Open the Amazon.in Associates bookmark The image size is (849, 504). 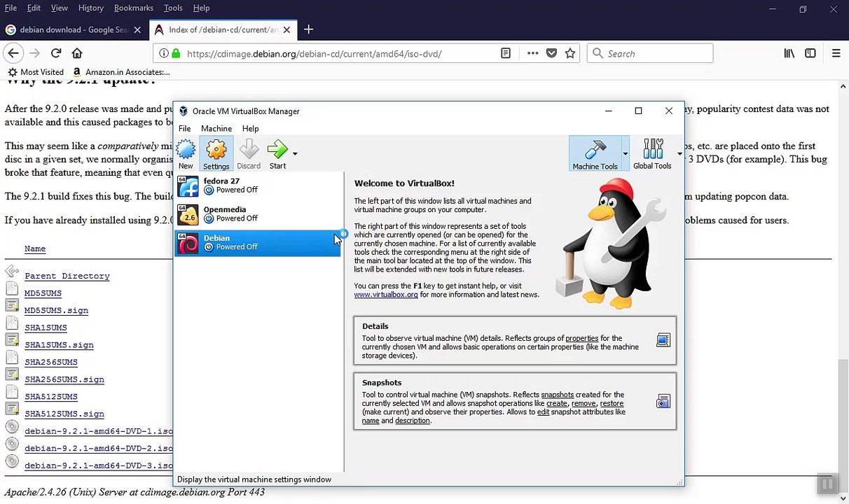[121, 72]
